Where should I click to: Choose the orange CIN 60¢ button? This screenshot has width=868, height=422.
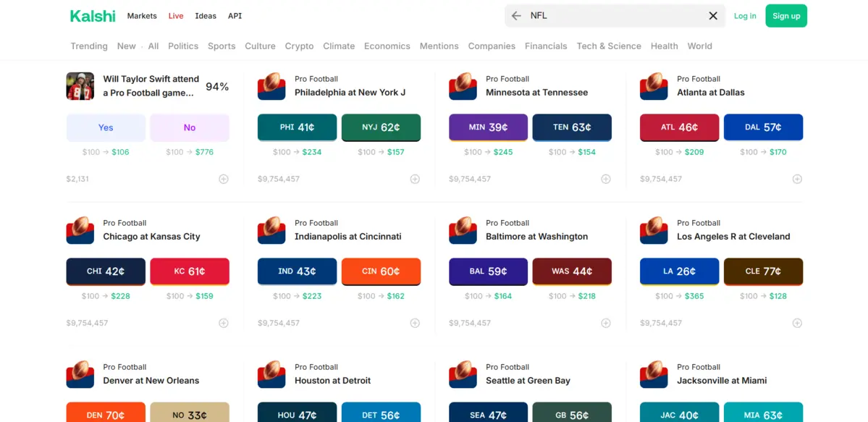[x=381, y=271]
